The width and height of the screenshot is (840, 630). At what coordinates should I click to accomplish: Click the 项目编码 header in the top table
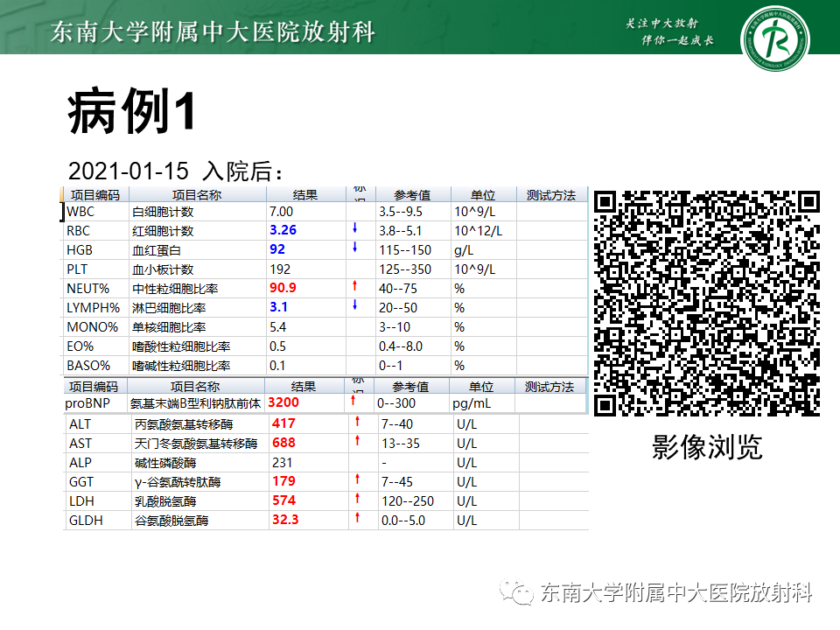tap(94, 195)
